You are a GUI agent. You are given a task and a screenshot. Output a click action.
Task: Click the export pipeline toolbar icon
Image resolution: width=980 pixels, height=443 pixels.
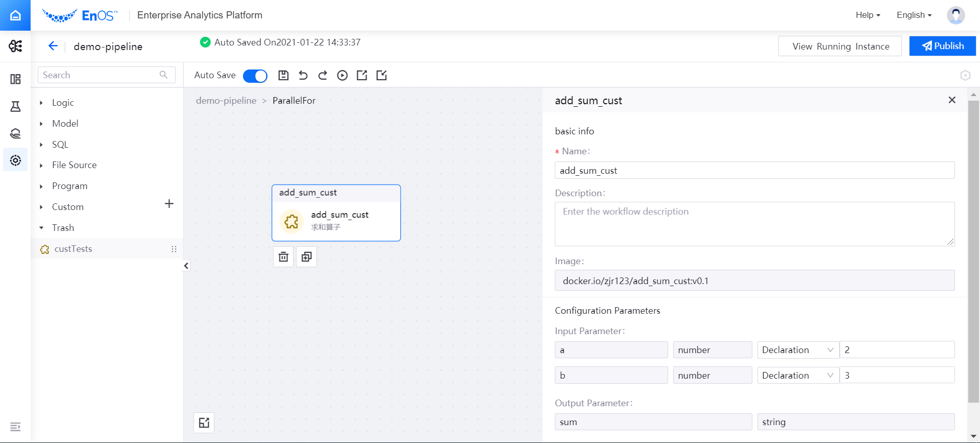(362, 75)
